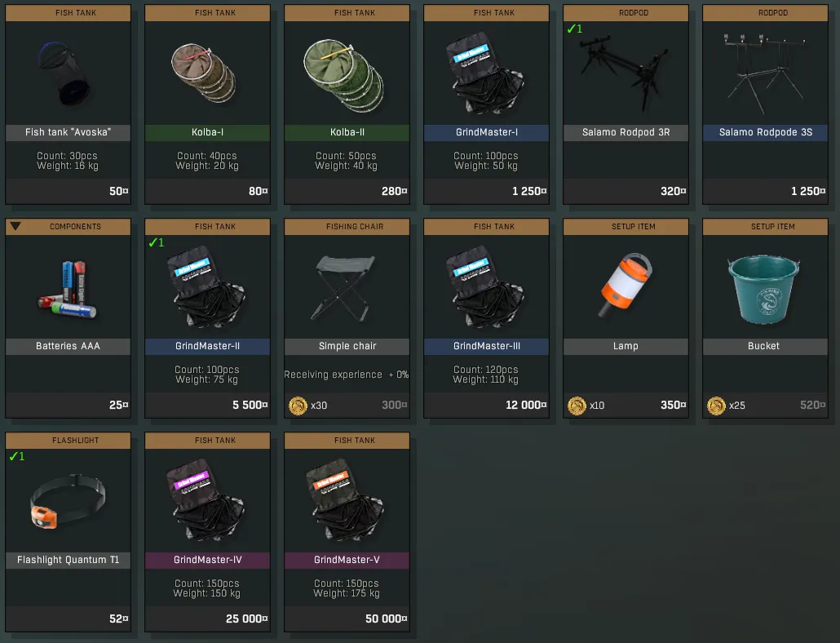Click the Simple chair folding stool image
This screenshot has height=643, width=840.
tap(343, 288)
